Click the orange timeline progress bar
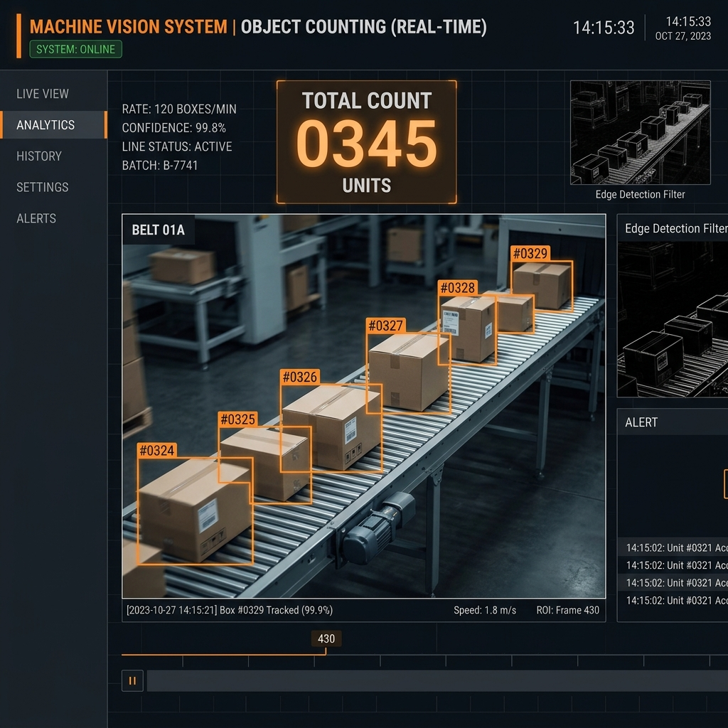The image size is (728, 728). pos(224,655)
